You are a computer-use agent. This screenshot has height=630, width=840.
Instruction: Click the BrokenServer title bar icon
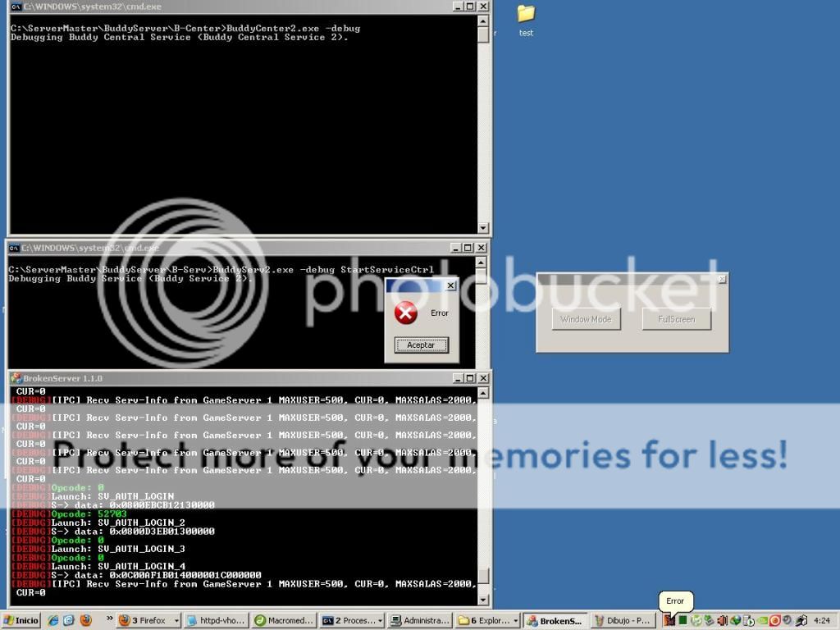[x=16, y=378]
